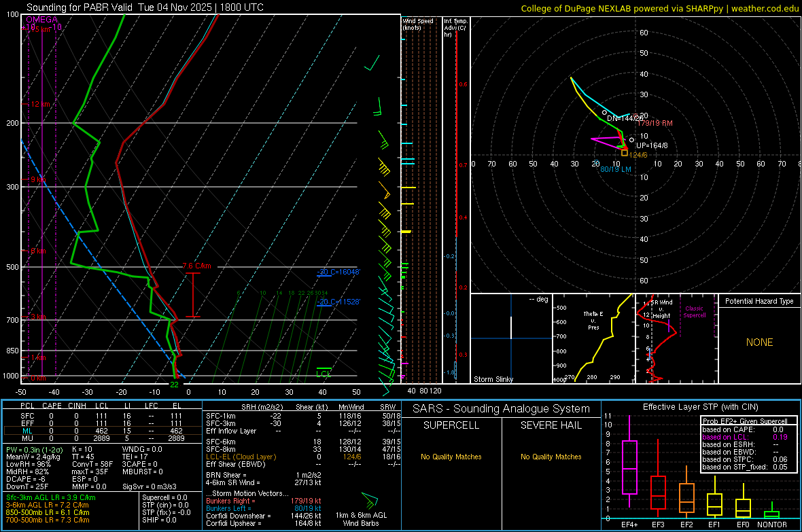
Task: Click the orange square mean wind marker on hodograph
Action: tap(625, 153)
